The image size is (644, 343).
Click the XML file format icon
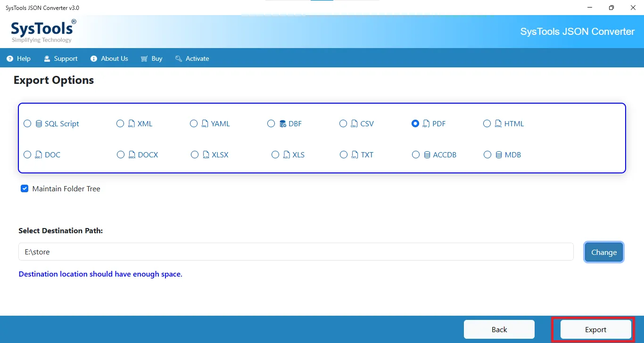point(131,123)
